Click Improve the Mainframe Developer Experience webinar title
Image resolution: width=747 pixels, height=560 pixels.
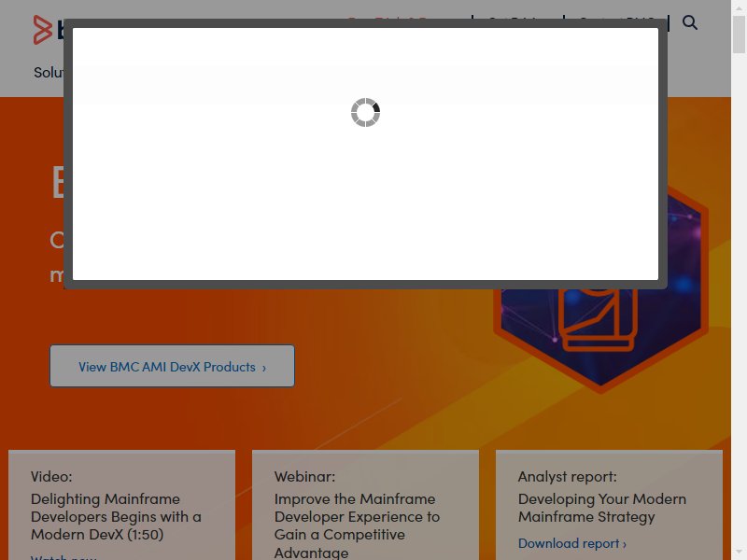358,525
